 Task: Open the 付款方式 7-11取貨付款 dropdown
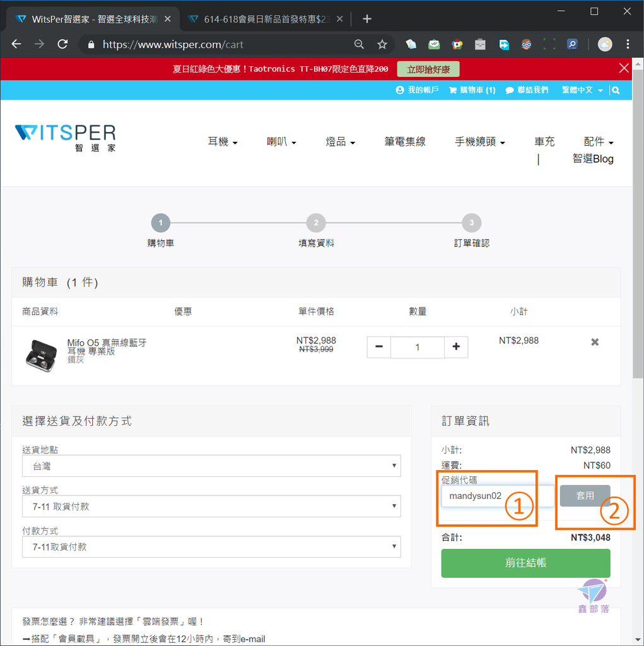coord(211,547)
